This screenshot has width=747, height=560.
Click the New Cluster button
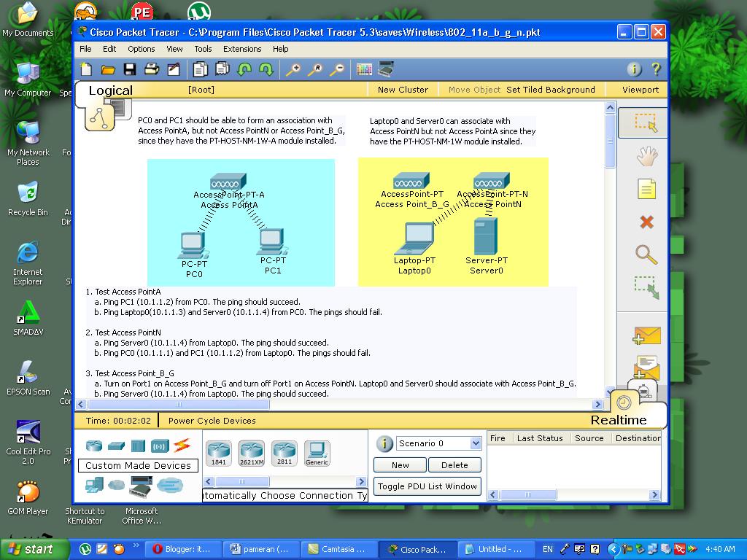(403, 90)
